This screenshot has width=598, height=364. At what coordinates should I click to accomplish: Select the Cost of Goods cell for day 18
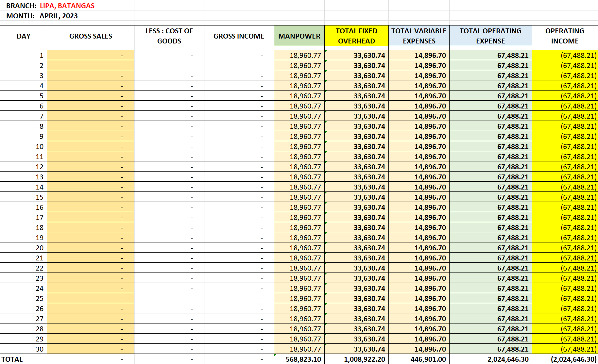point(169,227)
